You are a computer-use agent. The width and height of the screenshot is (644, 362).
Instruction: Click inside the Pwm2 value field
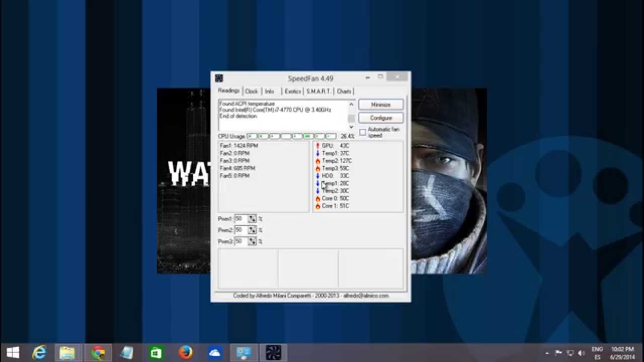click(x=241, y=230)
